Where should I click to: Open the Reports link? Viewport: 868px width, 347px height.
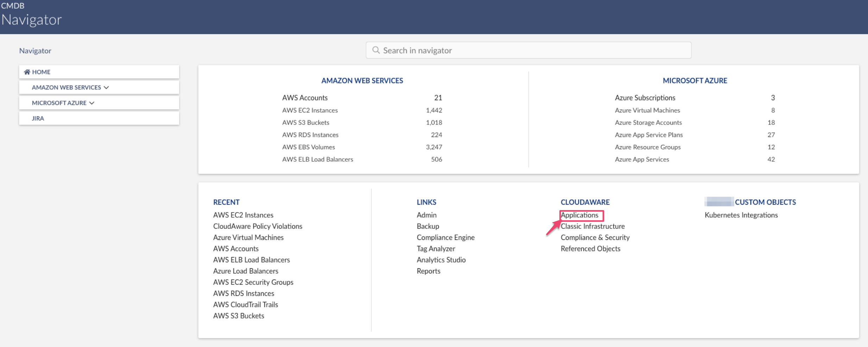coord(428,271)
